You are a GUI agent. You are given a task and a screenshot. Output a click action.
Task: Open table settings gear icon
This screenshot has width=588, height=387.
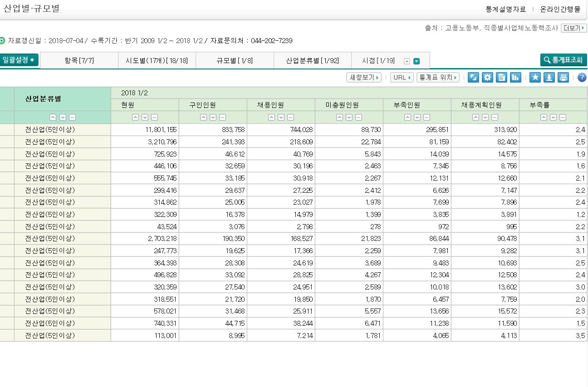(487, 78)
